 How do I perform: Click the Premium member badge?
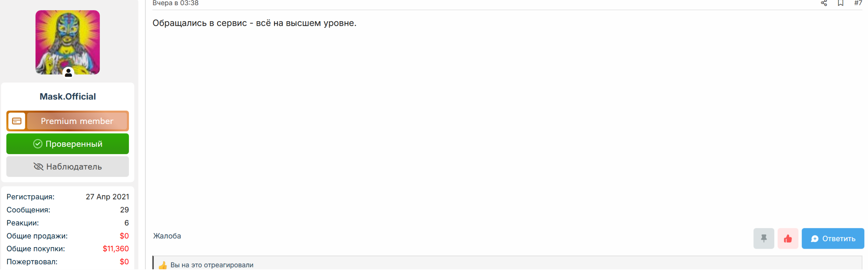click(x=68, y=121)
